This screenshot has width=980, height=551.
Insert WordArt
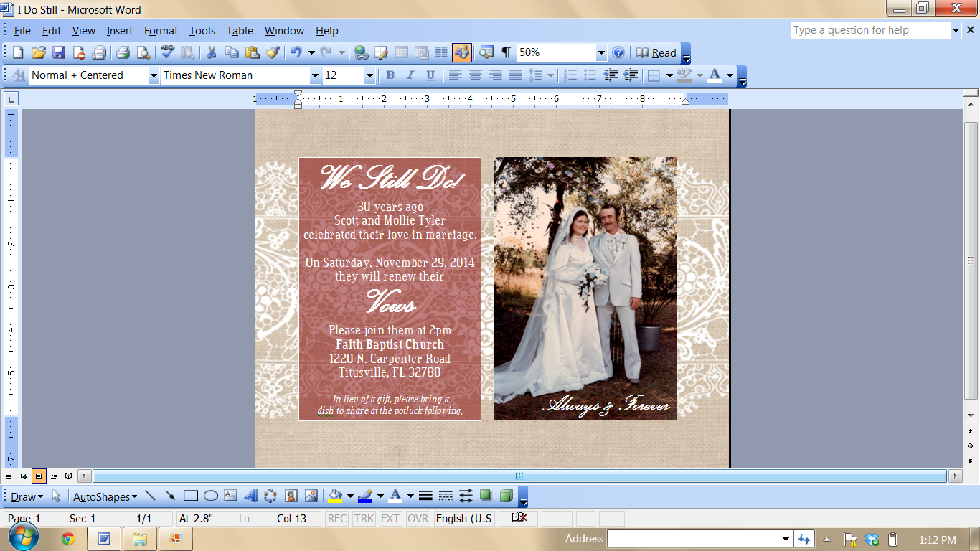250,496
